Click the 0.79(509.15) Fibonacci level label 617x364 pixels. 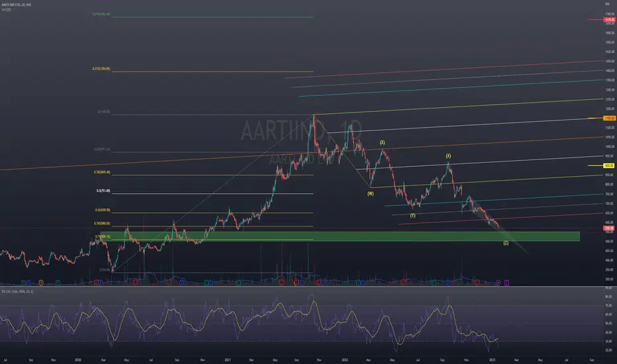click(x=103, y=237)
